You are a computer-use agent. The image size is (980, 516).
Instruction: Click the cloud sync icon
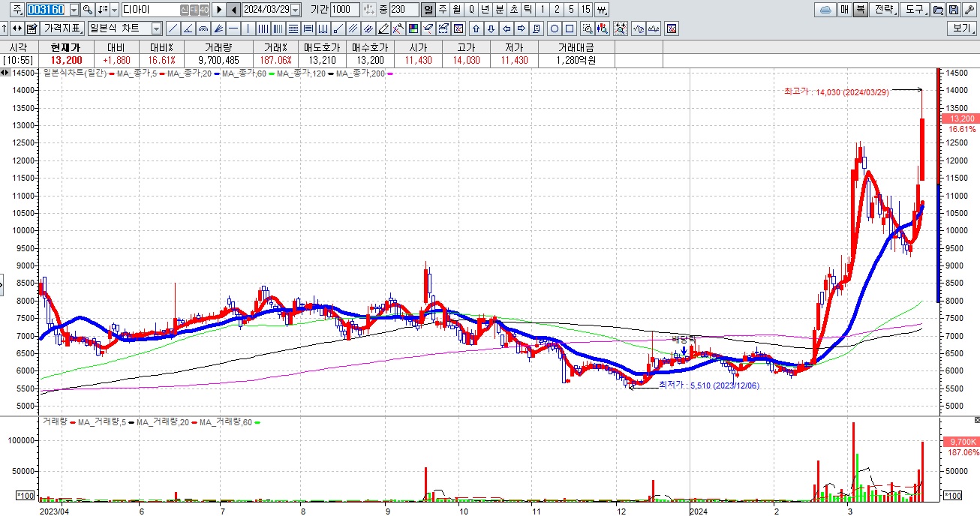(x=825, y=10)
